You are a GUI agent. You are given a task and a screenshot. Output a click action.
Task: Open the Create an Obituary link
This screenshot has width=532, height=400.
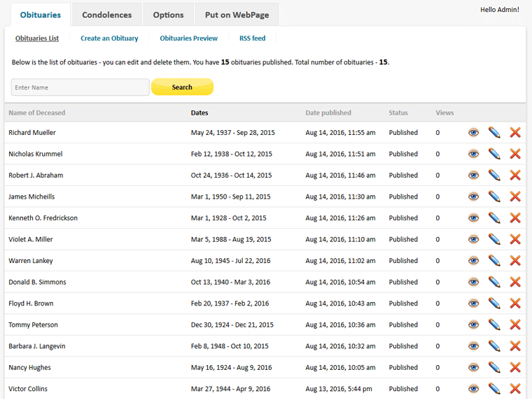(x=109, y=38)
